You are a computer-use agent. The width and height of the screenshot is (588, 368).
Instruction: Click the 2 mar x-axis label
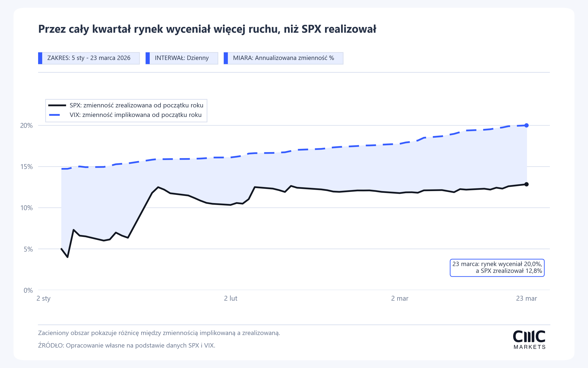point(400,298)
